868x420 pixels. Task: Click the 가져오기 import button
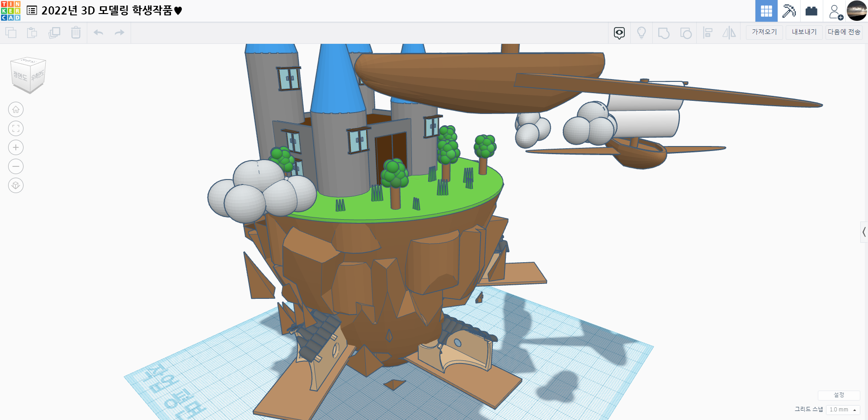point(764,32)
